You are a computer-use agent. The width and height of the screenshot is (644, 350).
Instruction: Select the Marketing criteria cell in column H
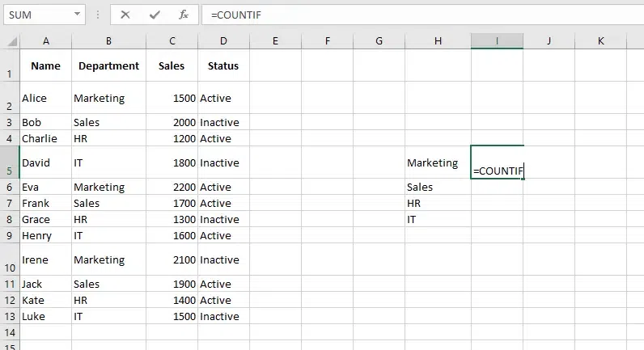438,162
